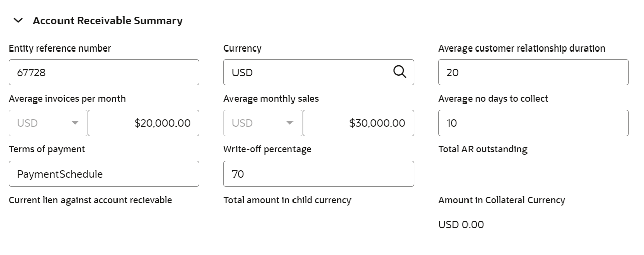Select the Write-off percentage field
This screenshot has width=644, height=255.
click(x=318, y=174)
